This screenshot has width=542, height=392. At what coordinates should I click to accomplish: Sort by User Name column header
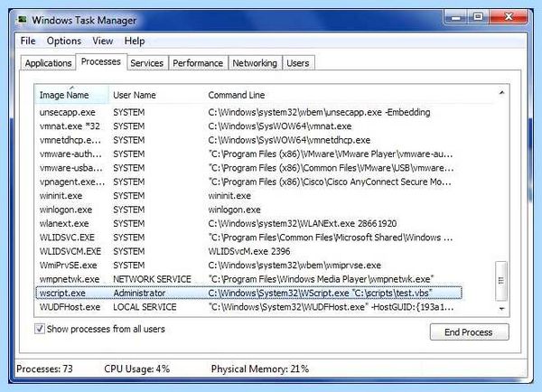click(x=155, y=95)
